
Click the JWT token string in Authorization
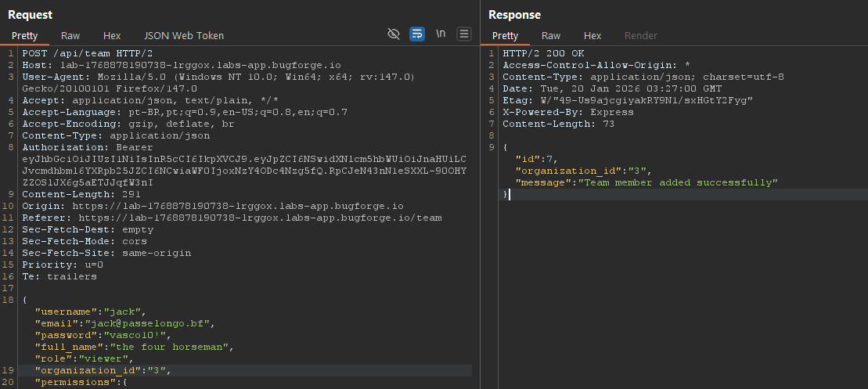pos(244,171)
